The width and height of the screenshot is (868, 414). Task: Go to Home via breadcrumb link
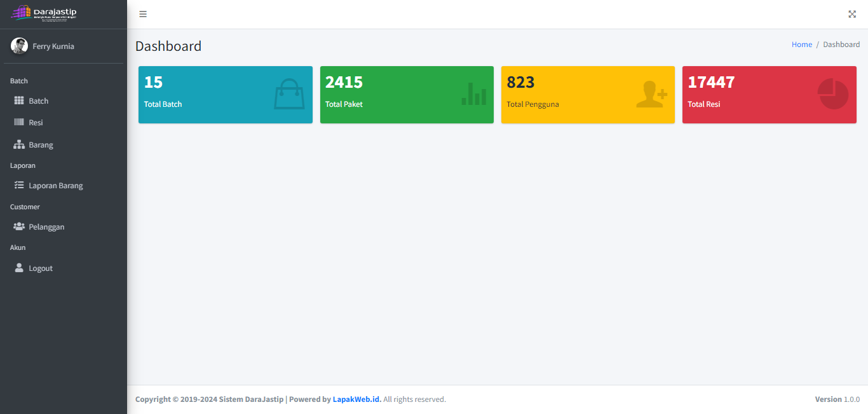[x=801, y=45]
